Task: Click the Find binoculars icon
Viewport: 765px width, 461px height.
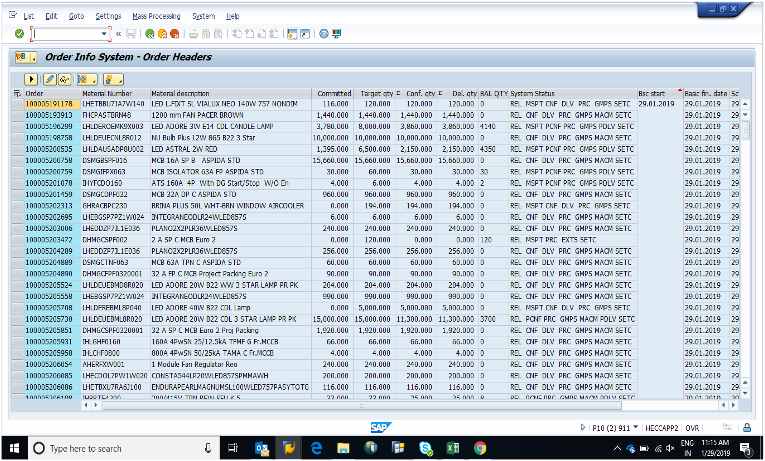Action: point(205,34)
